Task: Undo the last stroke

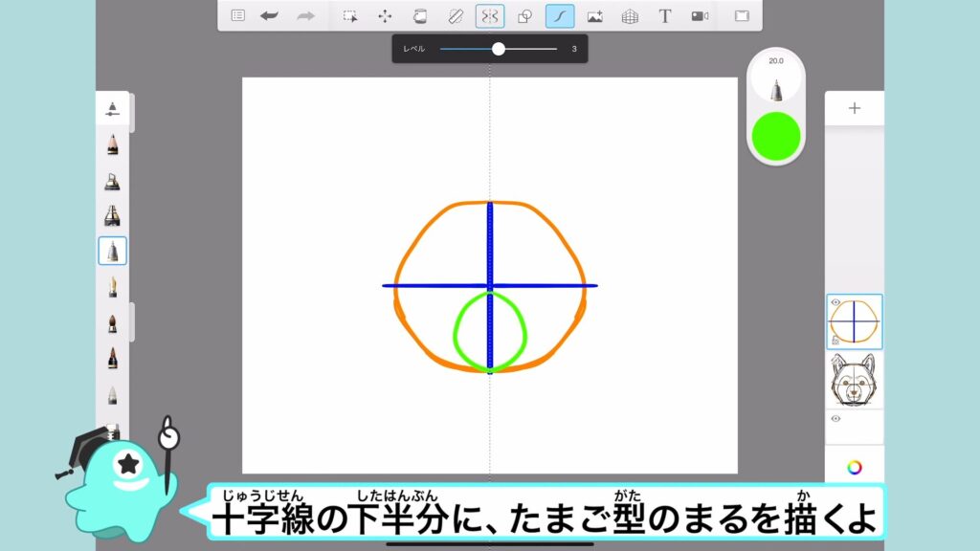Action: point(270,16)
